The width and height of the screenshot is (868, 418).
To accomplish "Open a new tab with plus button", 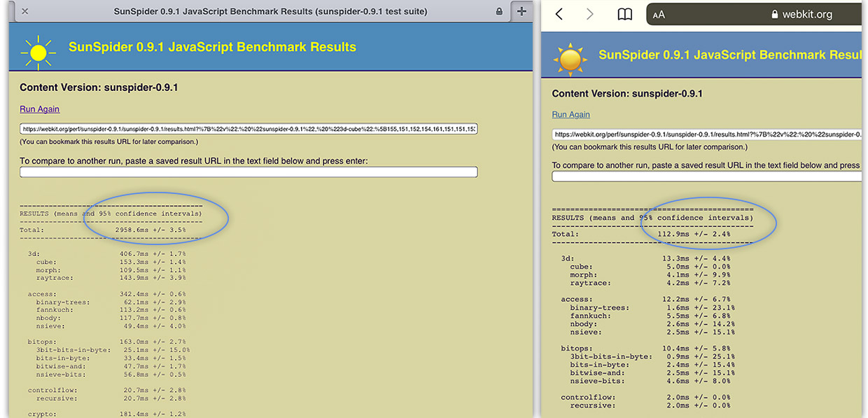I will [521, 11].
